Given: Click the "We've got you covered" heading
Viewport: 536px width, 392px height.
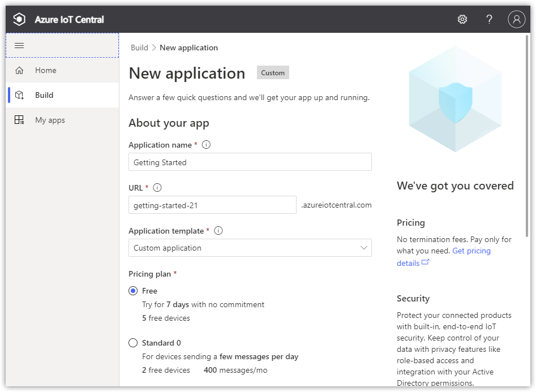Looking at the screenshot, I should pyautogui.click(x=455, y=186).
